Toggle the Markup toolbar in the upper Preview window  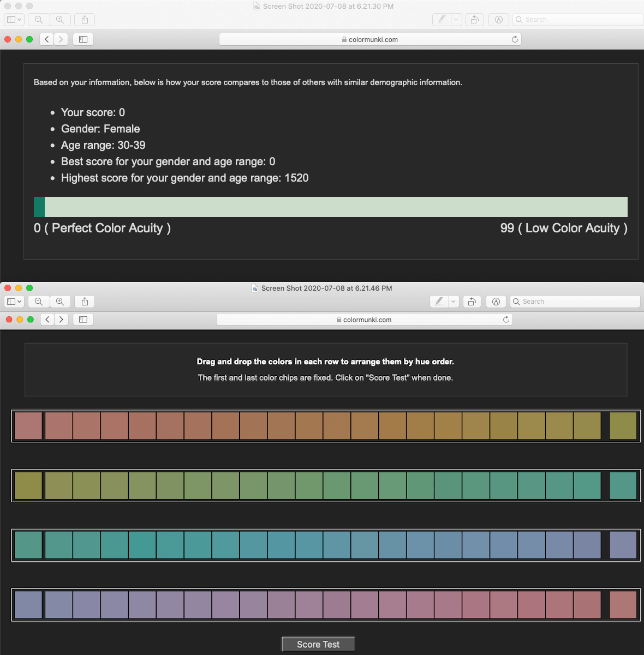pos(498,20)
